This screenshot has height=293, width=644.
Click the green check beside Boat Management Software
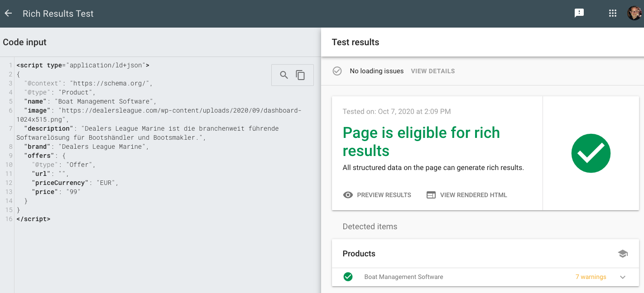pyautogui.click(x=348, y=277)
